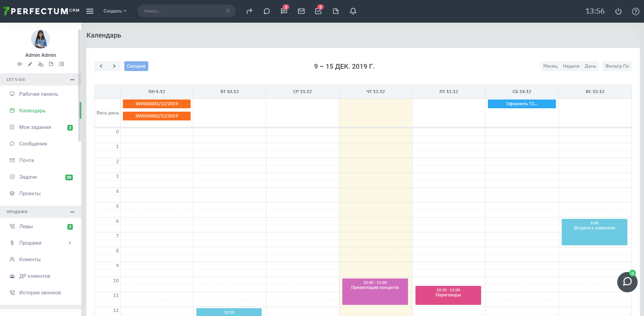Open the Создать dropdown menu

(115, 11)
